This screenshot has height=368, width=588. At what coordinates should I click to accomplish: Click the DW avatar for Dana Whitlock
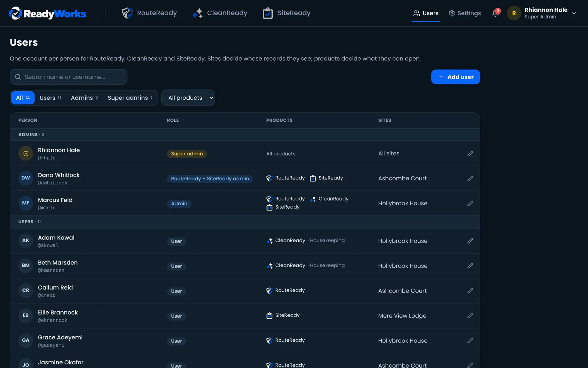pyautogui.click(x=26, y=178)
